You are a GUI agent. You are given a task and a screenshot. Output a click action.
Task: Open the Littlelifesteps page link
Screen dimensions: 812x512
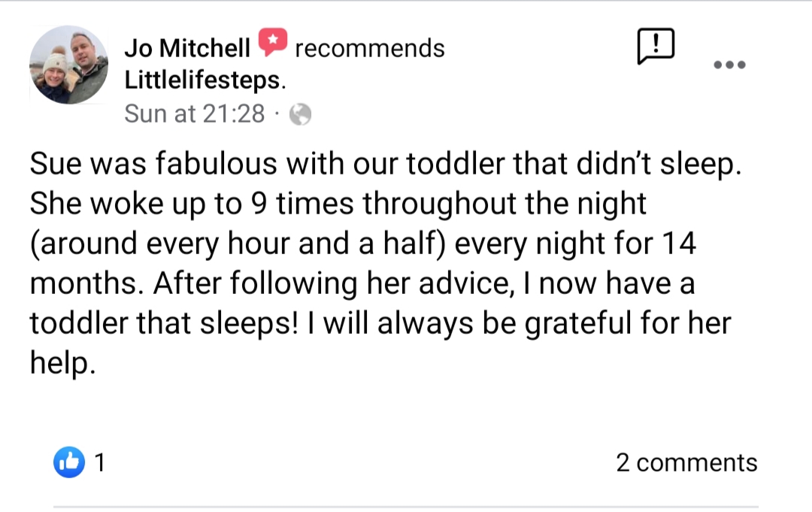(205, 78)
